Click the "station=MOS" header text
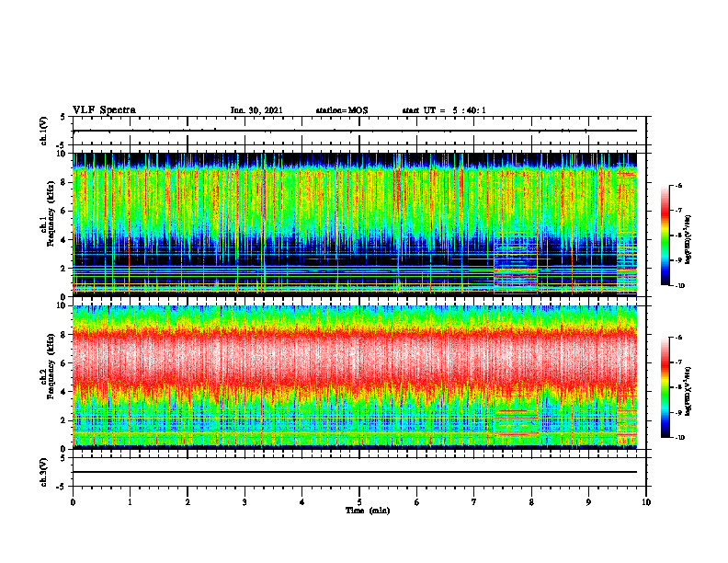The width and height of the screenshot is (728, 563). pyautogui.click(x=342, y=110)
